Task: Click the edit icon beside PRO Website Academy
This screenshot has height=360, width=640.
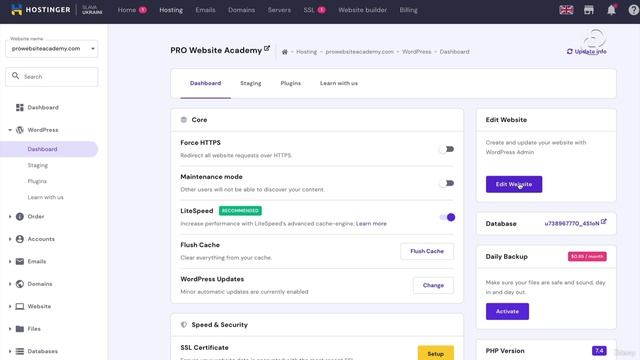Action: tap(267, 48)
